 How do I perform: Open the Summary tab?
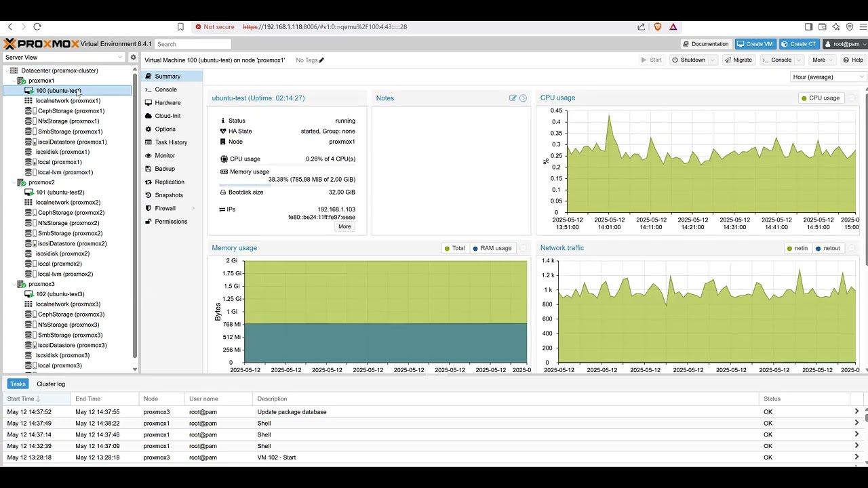click(172, 77)
